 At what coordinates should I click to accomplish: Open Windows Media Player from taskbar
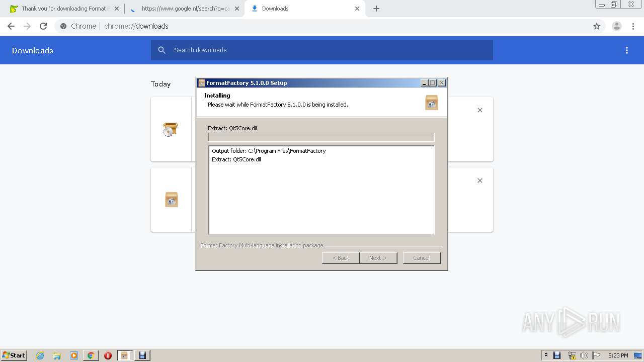74,355
